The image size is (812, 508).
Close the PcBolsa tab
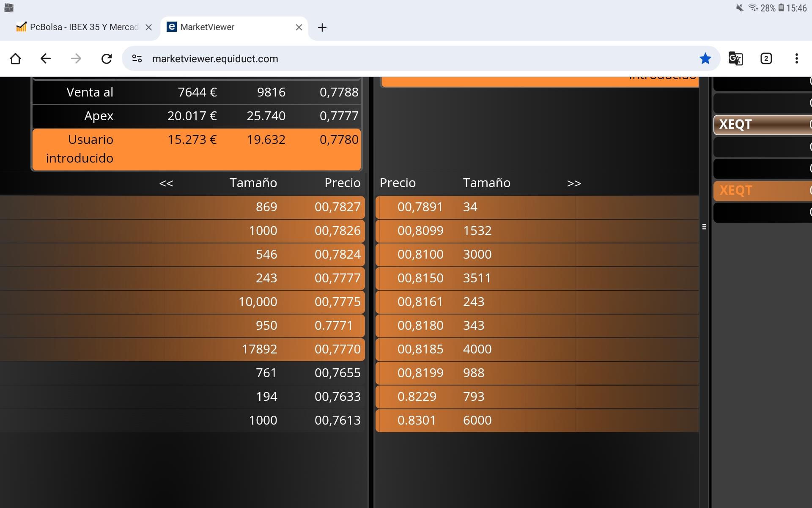(148, 28)
